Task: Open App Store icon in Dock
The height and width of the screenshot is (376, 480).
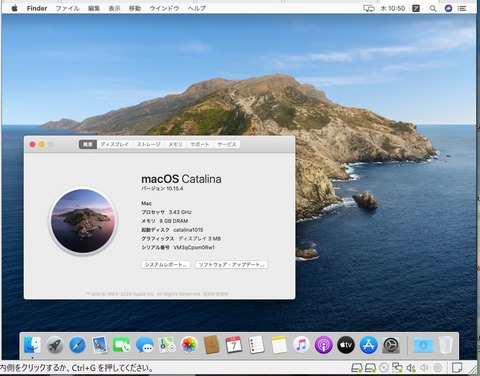Action: pos(368,345)
